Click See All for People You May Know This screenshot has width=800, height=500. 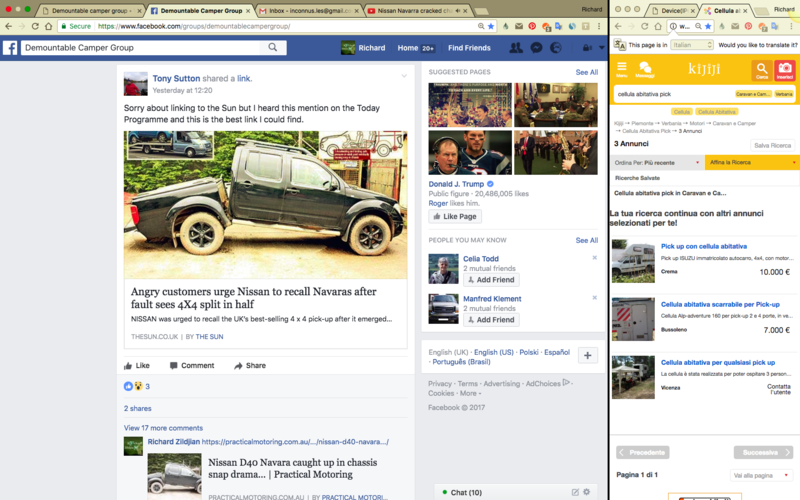click(587, 240)
